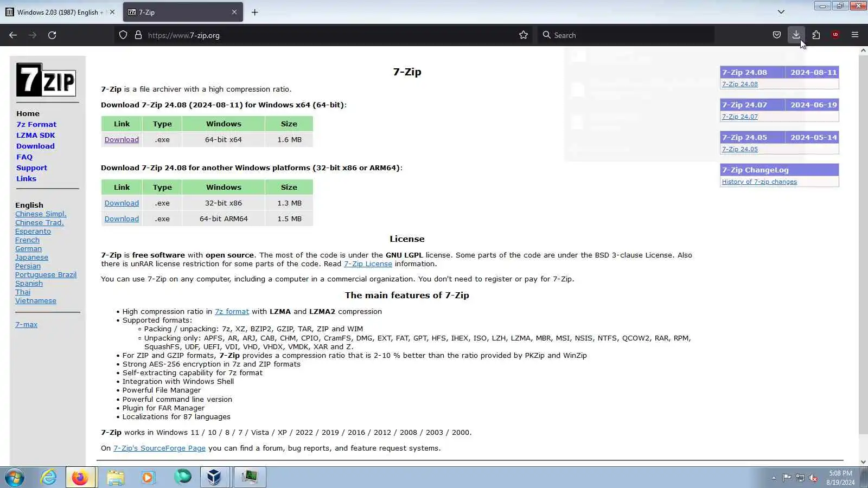This screenshot has width=868, height=488.
Task: Switch language to Portuguese Brazil
Action: pyautogui.click(x=46, y=274)
